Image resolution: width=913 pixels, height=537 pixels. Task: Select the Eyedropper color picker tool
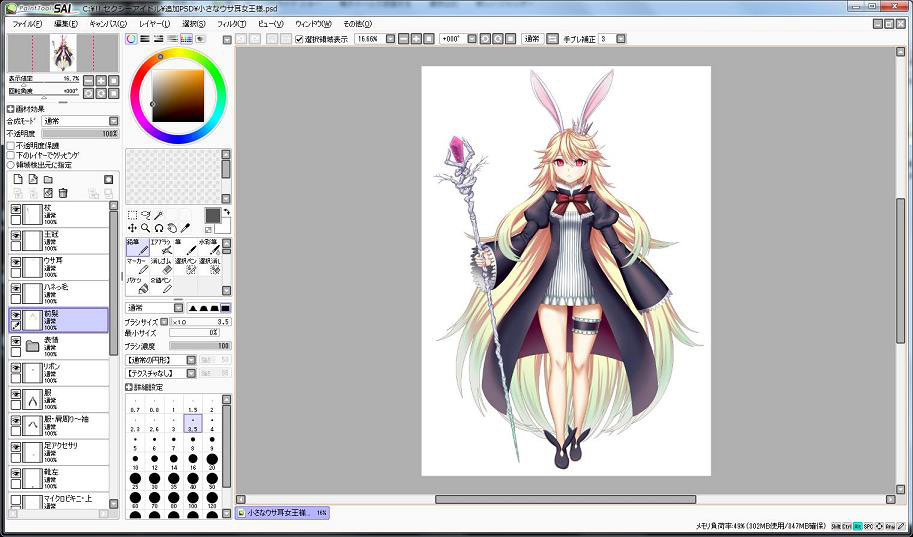(x=185, y=228)
